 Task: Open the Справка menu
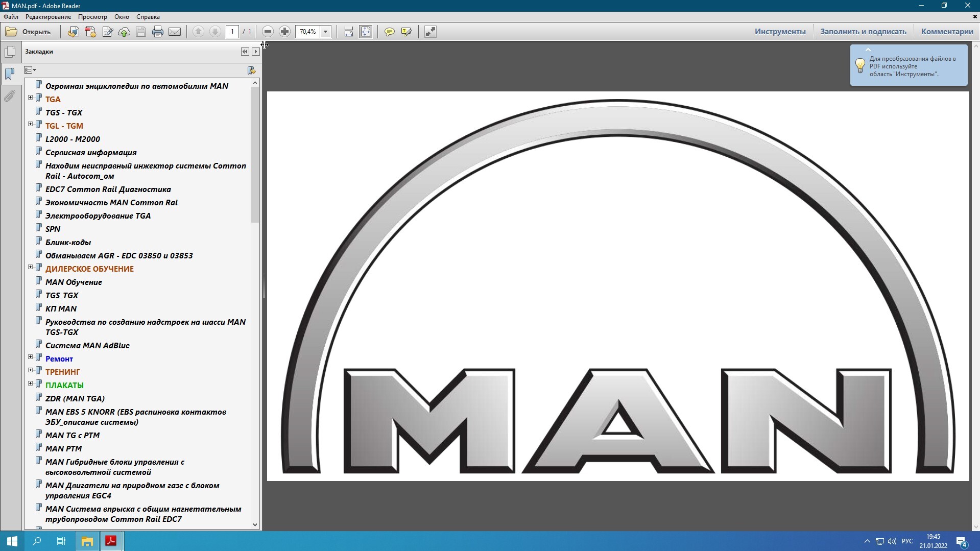[x=148, y=17]
